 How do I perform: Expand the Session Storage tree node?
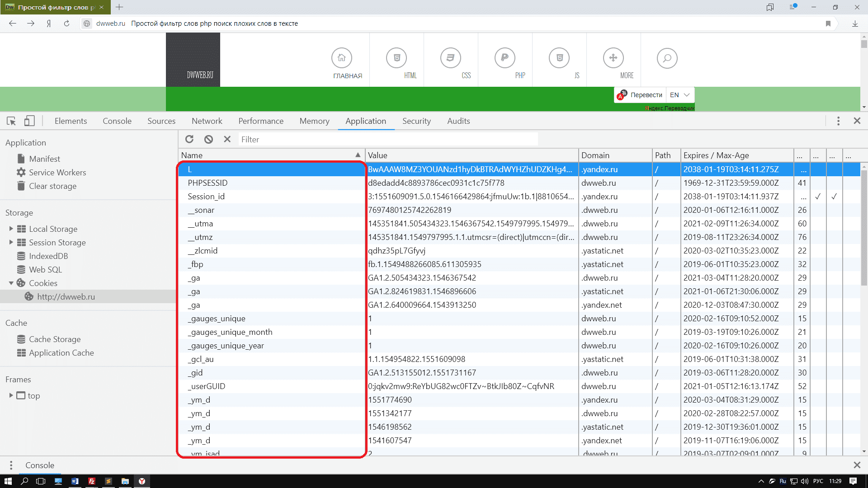(x=11, y=242)
